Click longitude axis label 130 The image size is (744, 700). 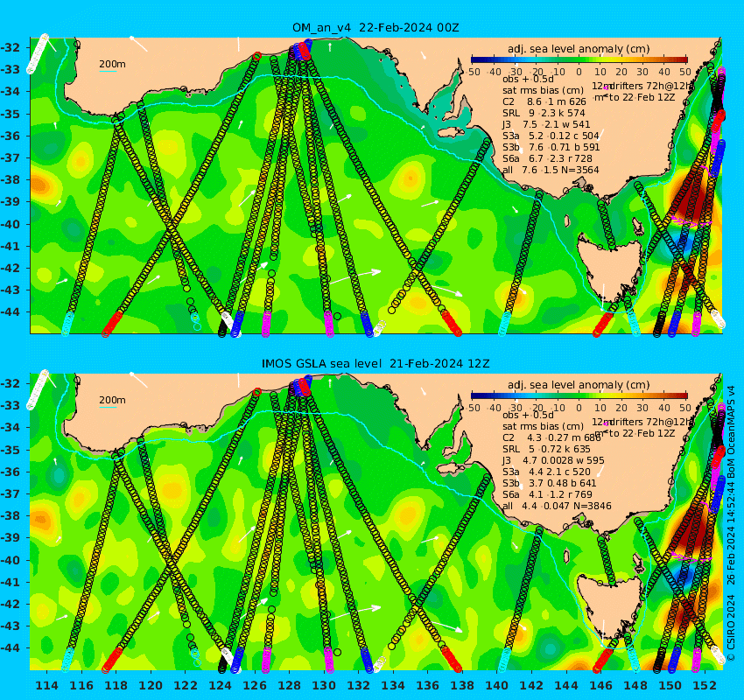click(x=324, y=685)
